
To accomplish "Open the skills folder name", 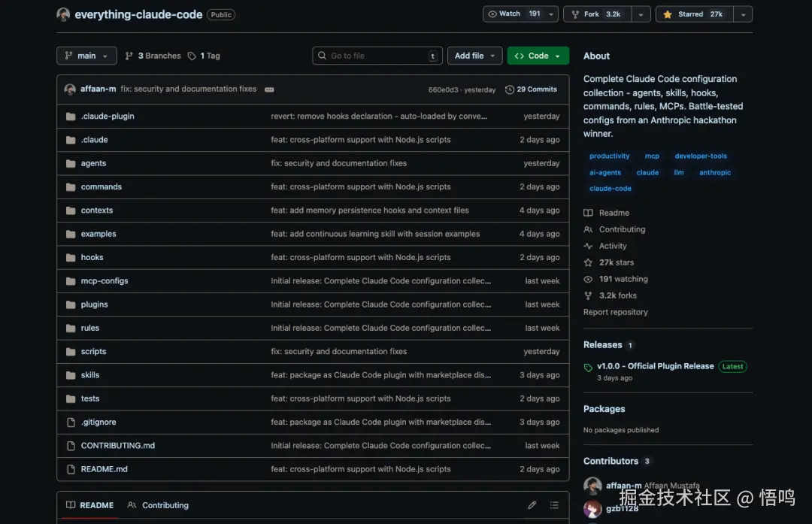I will [89, 375].
